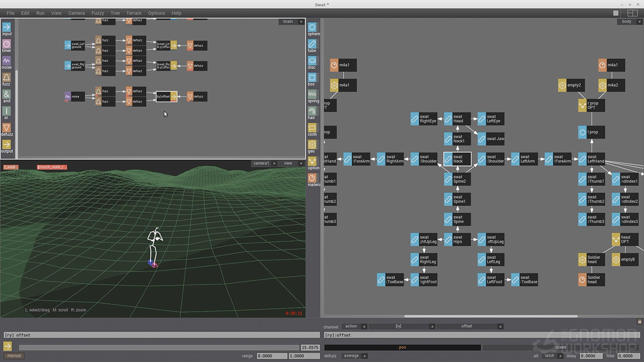Select the timer node tool
644x362 pixels.
coord(7,44)
